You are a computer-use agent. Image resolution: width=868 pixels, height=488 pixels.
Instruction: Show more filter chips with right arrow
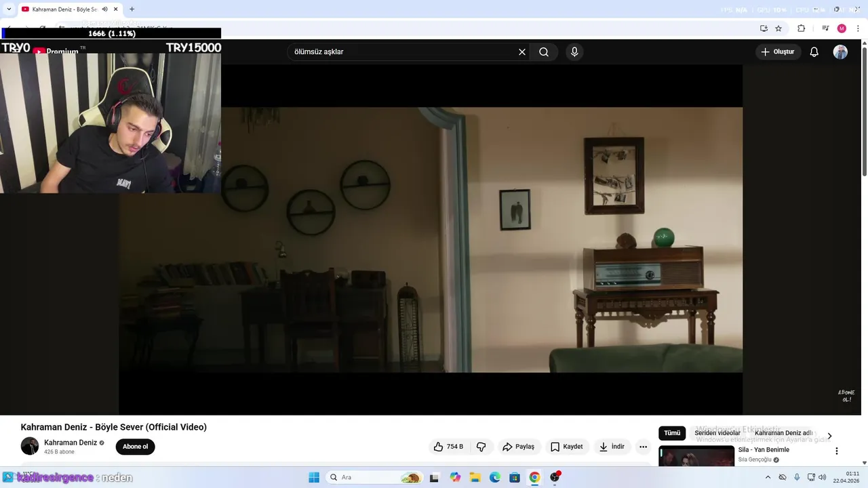pos(829,436)
